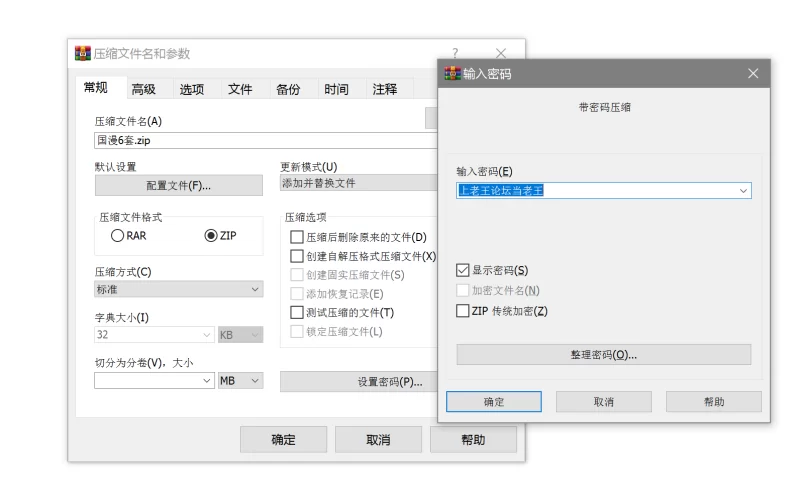
Task: Open the MB volume size unit dropdown
Action: (240, 381)
